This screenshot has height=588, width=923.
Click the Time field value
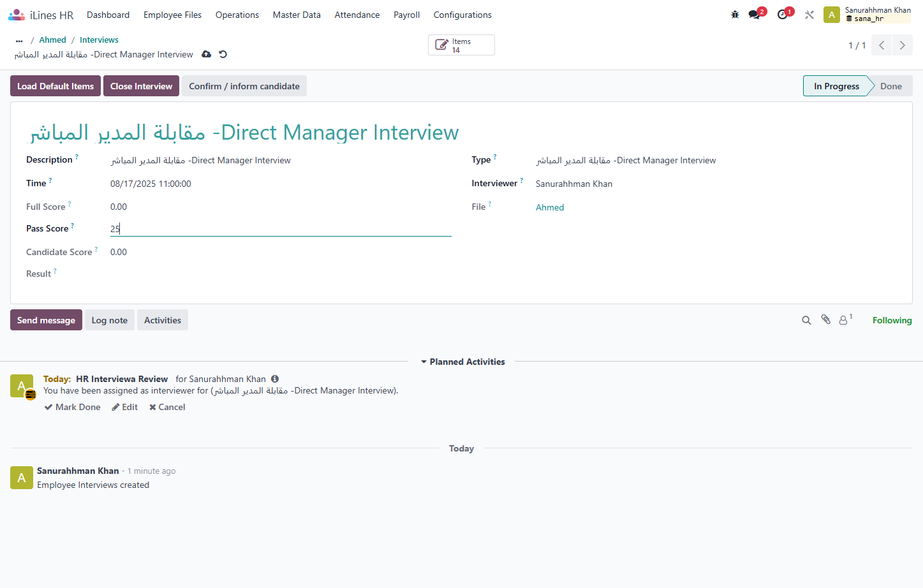coord(151,184)
